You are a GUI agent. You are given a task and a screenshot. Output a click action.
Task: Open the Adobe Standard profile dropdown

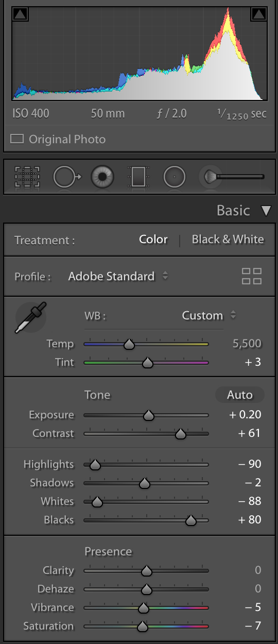(118, 276)
